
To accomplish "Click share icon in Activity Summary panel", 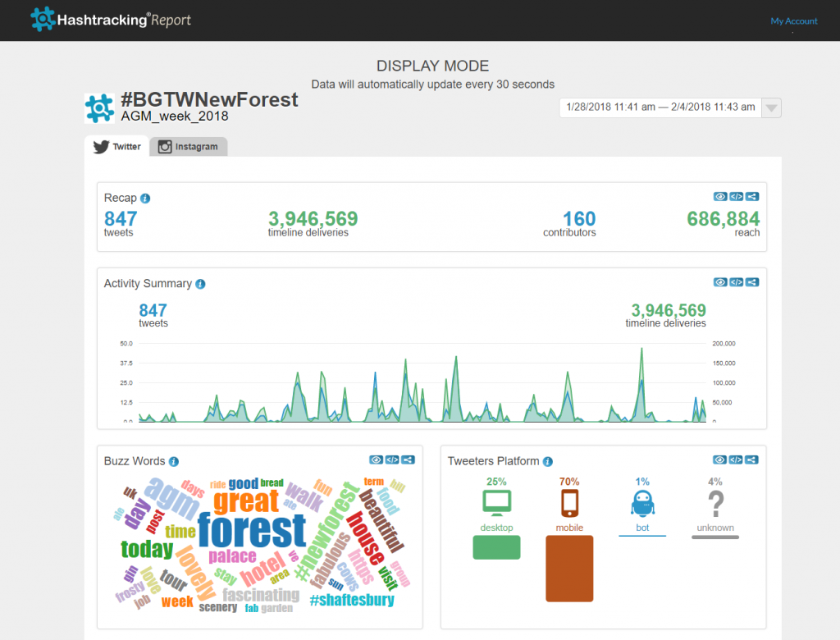I will 752,282.
